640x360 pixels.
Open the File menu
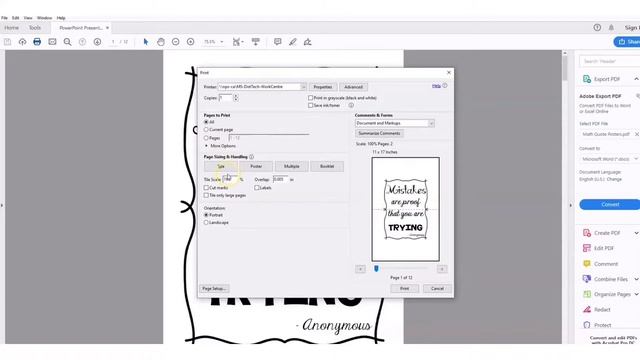4,18
